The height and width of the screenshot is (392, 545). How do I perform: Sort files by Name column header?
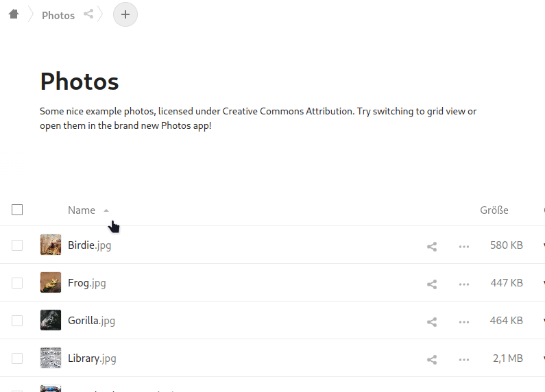[82, 210]
